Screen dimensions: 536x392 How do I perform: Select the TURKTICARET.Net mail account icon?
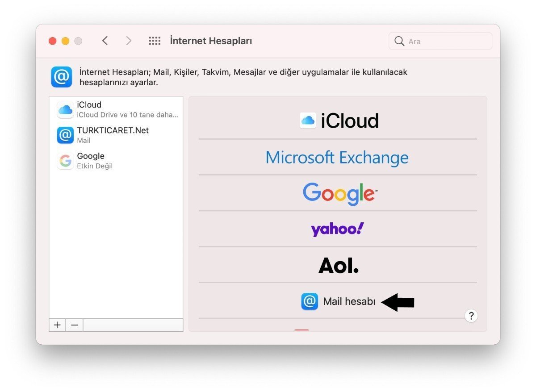[x=65, y=135]
